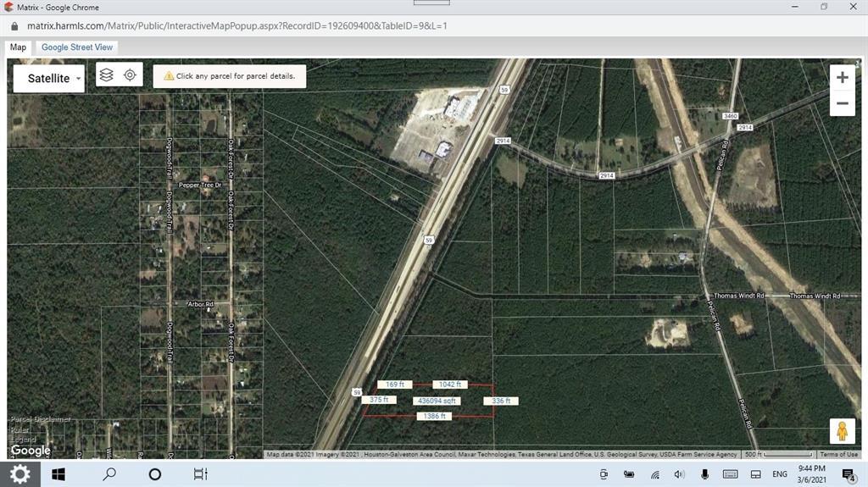868x487 pixels.
Task: Click the Terms of Use link
Action: coord(838,455)
